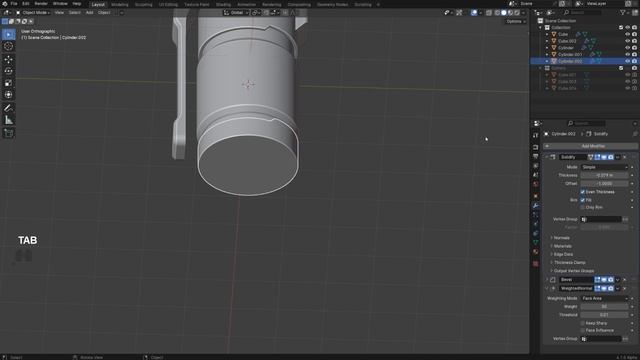Toggle Solidify modifier render camera icon
This screenshot has width=640, height=360.
(x=611, y=157)
